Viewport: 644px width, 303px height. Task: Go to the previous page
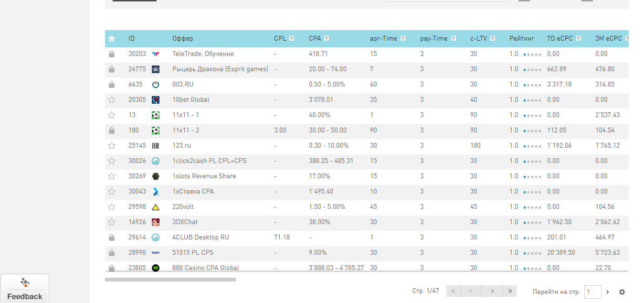(x=471, y=291)
